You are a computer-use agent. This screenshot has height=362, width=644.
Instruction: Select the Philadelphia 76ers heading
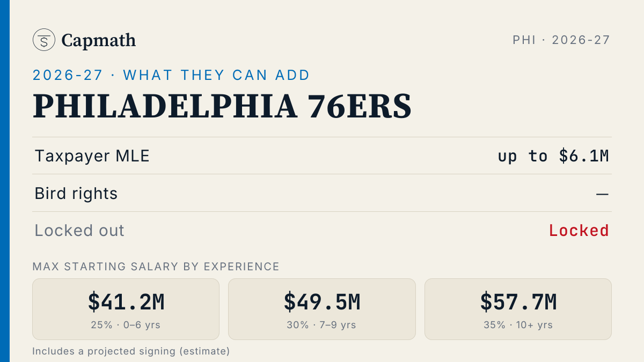[x=222, y=106]
